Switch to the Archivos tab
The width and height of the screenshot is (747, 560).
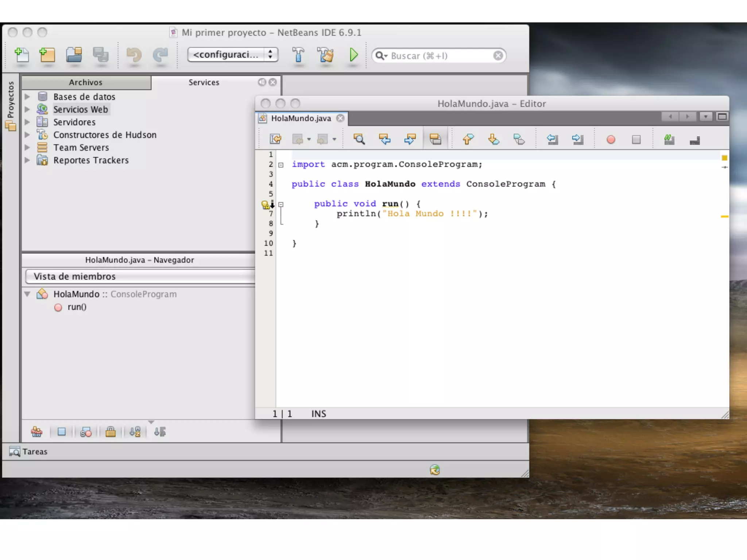[x=86, y=82]
